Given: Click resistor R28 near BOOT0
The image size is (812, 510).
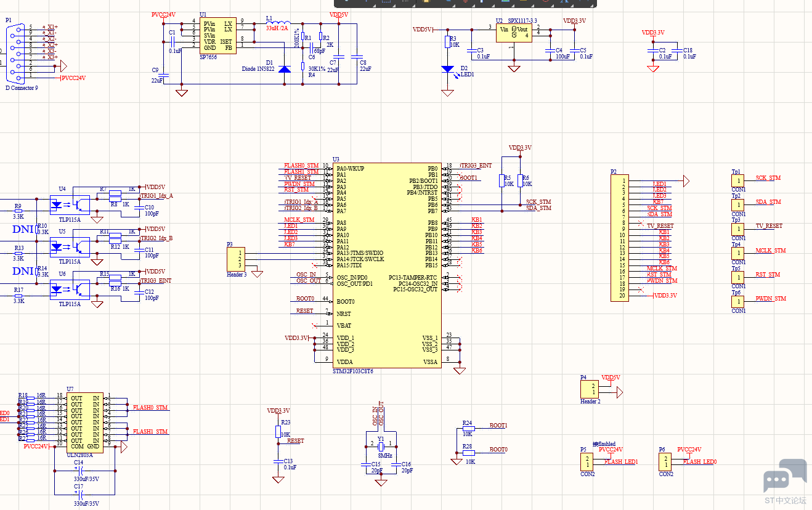Looking at the screenshot, I should point(469,452).
